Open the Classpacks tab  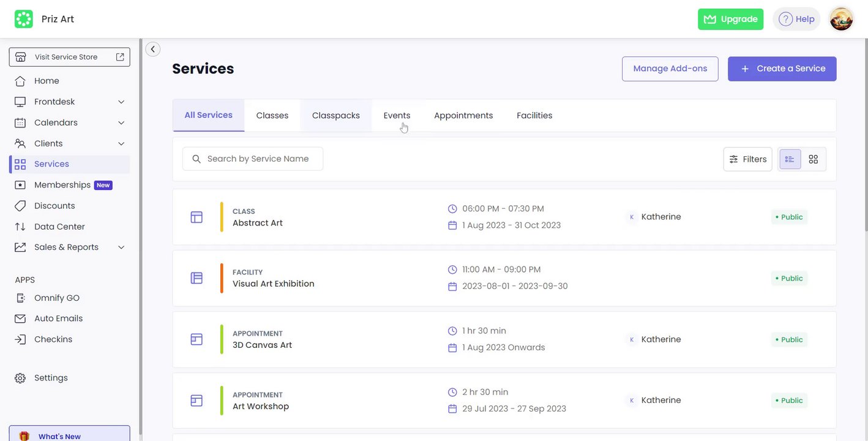click(335, 116)
